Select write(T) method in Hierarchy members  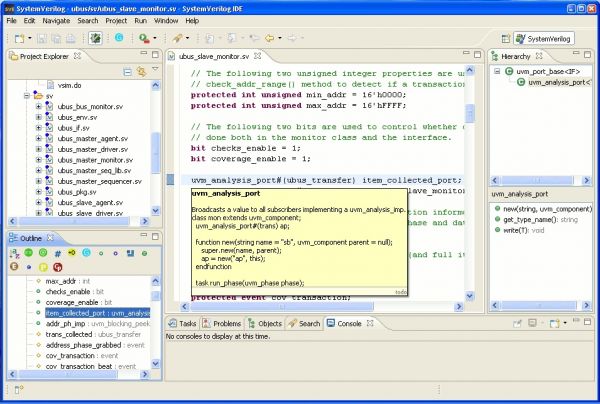click(x=517, y=232)
